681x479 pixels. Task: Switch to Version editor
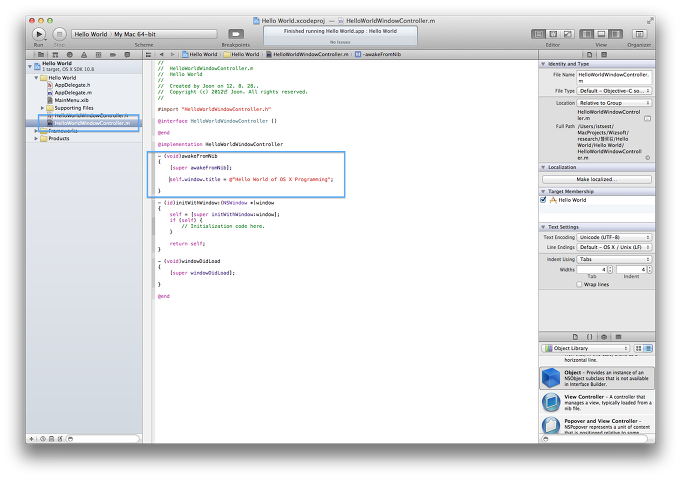(568, 34)
